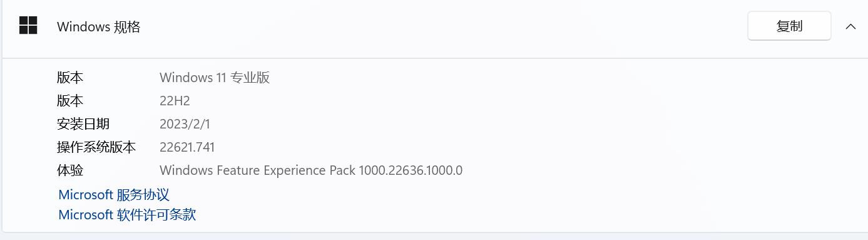
Task: Click the 2023/2/1 install date value
Action: click(185, 124)
